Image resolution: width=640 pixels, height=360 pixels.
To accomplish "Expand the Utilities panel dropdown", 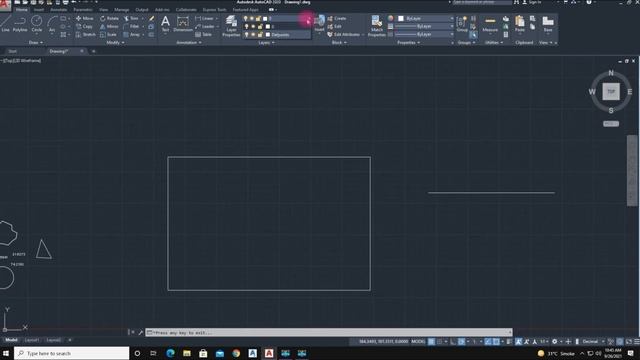I will 494,42.
